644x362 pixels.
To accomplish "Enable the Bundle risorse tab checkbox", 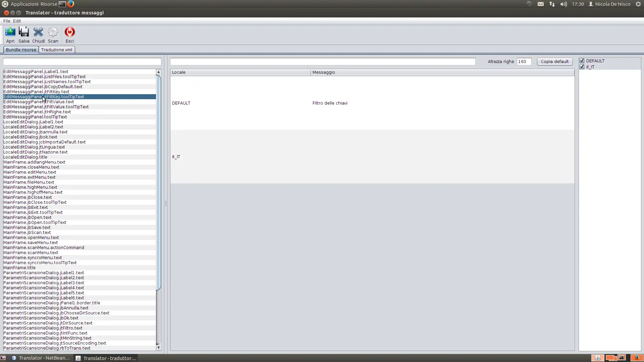I will pyautogui.click(x=21, y=50).
